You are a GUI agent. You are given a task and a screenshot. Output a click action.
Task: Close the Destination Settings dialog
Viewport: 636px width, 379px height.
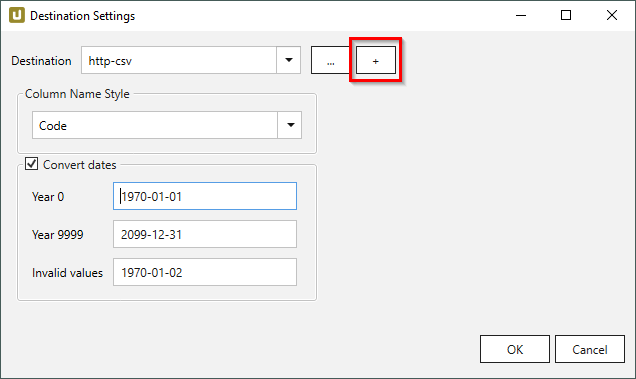pos(612,15)
